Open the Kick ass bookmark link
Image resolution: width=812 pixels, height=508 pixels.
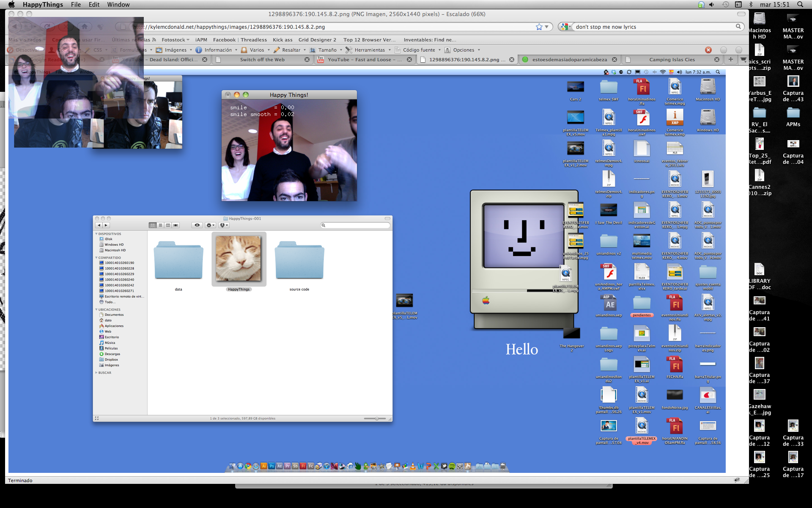coord(283,40)
